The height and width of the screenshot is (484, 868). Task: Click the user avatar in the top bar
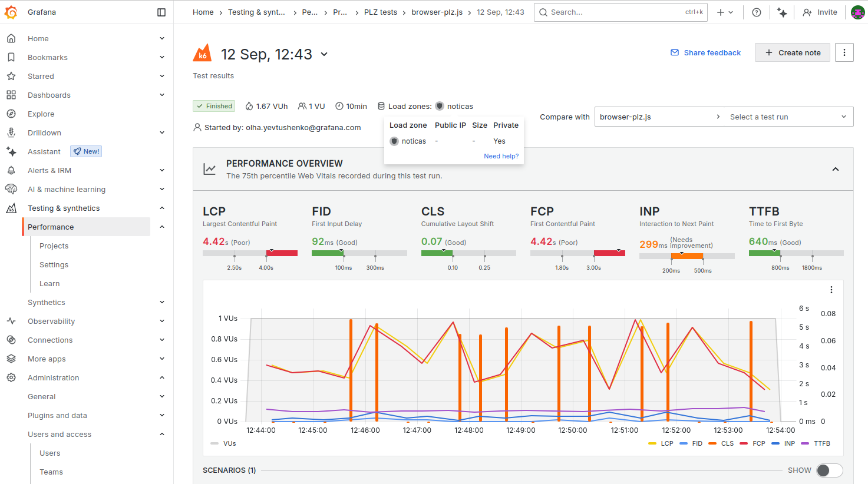click(x=857, y=12)
